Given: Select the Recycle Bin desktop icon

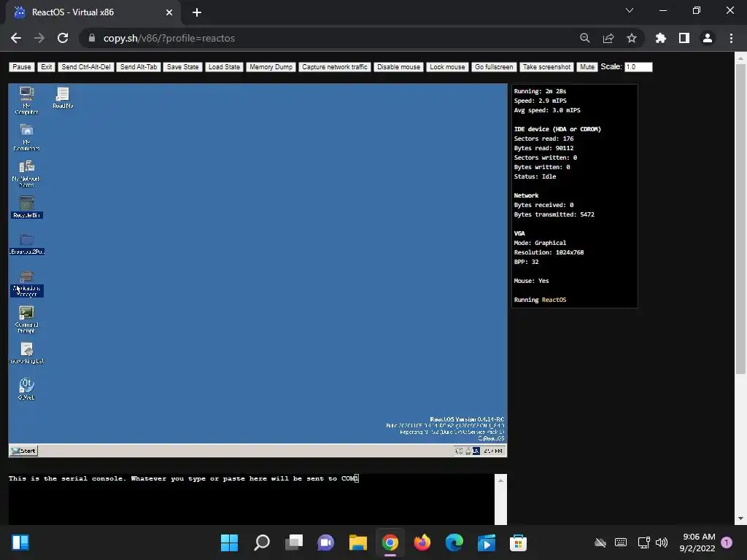Looking at the screenshot, I should click(x=27, y=207).
